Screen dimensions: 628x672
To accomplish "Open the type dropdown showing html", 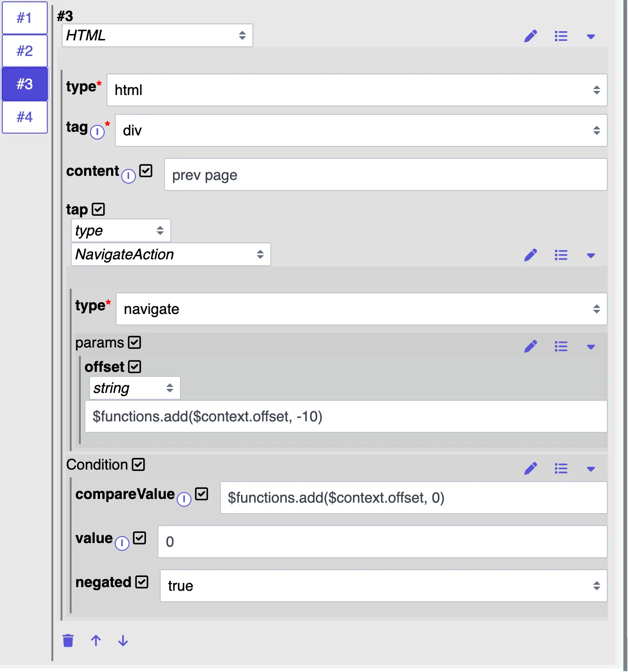I will click(x=357, y=90).
